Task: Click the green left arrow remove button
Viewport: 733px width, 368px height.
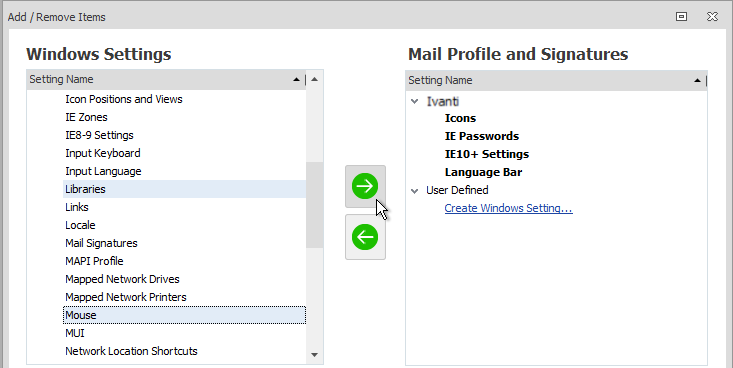Action: point(365,237)
